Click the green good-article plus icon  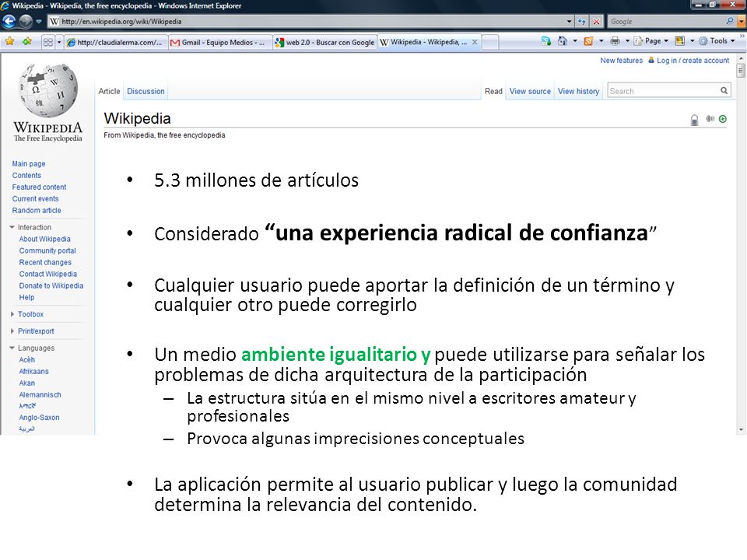723,119
